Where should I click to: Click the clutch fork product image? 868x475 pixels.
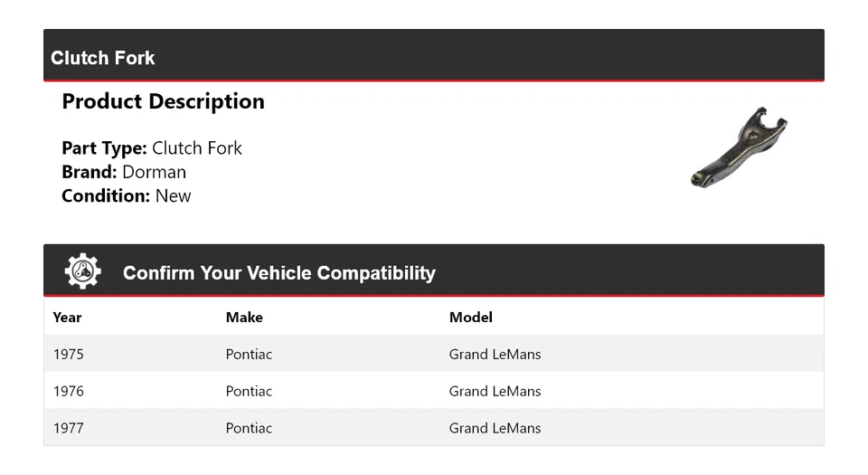click(x=739, y=147)
